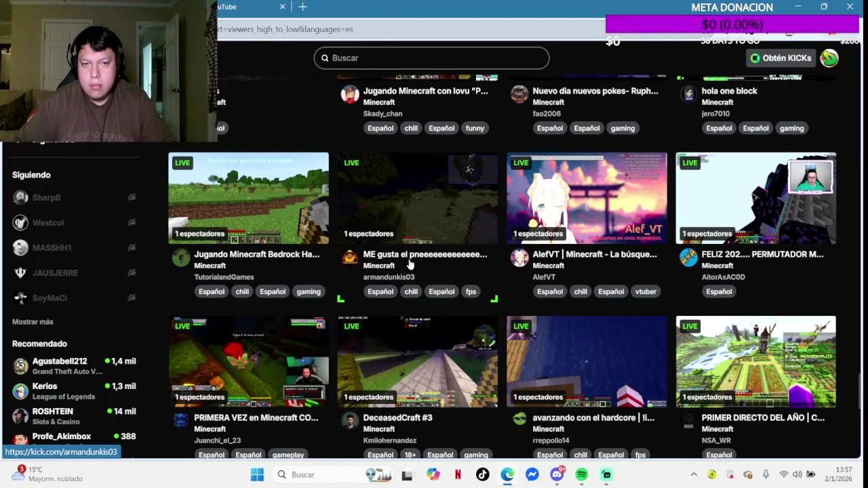
Task: Click the browser address bar URL
Action: (285, 29)
